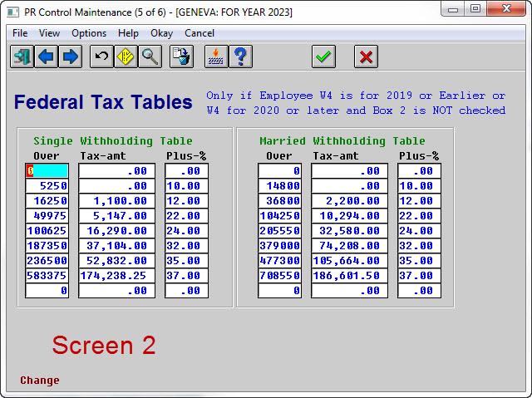The image size is (532, 398).
Task: Click Single Over field 100625
Action: click(47, 230)
